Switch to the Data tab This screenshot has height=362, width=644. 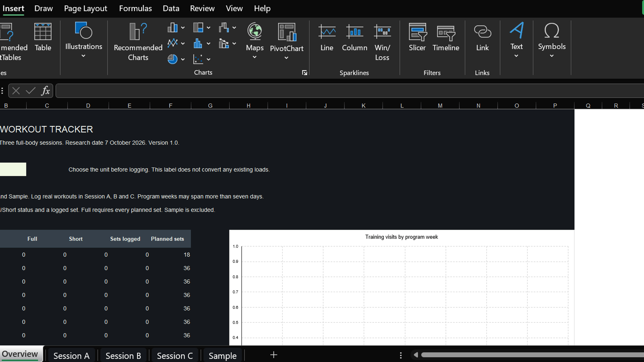coord(171,8)
